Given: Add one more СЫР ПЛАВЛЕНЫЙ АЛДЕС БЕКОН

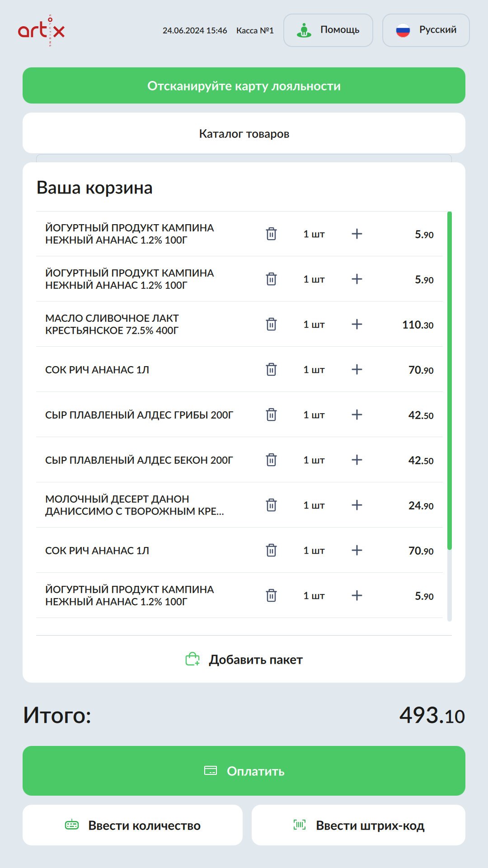Looking at the screenshot, I should (x=357, y=460).
